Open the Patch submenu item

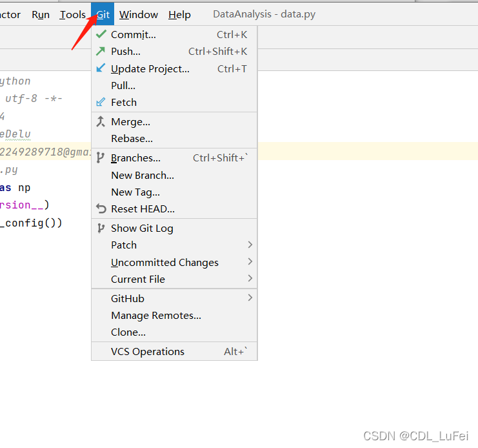click(174, 245)
